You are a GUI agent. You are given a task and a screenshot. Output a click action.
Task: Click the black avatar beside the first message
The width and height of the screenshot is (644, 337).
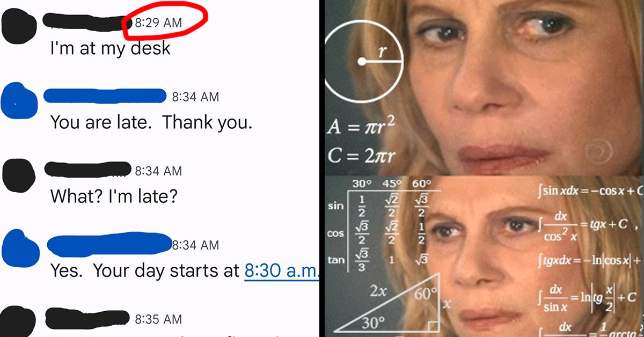pos(21,26)
